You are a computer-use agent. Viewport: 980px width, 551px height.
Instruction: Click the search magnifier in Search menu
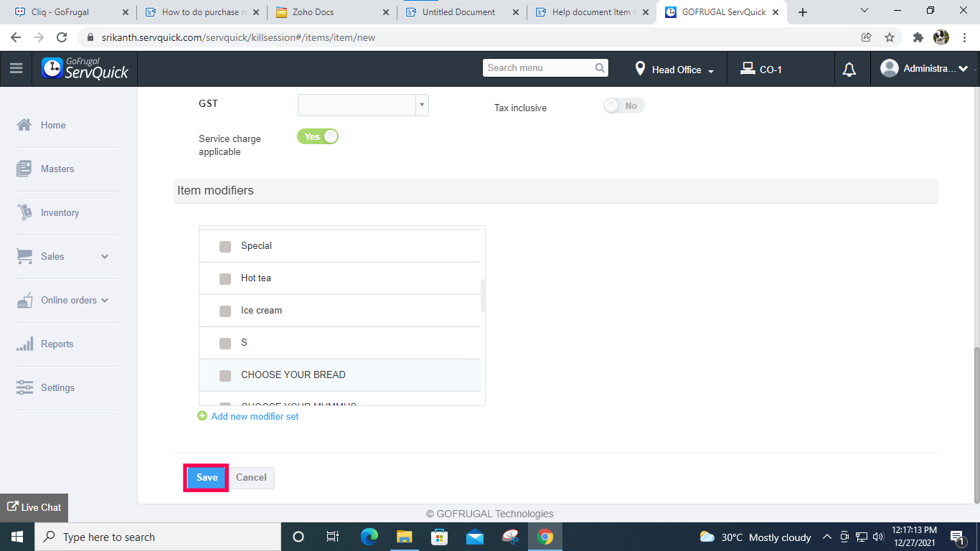(x=600, y=68)
